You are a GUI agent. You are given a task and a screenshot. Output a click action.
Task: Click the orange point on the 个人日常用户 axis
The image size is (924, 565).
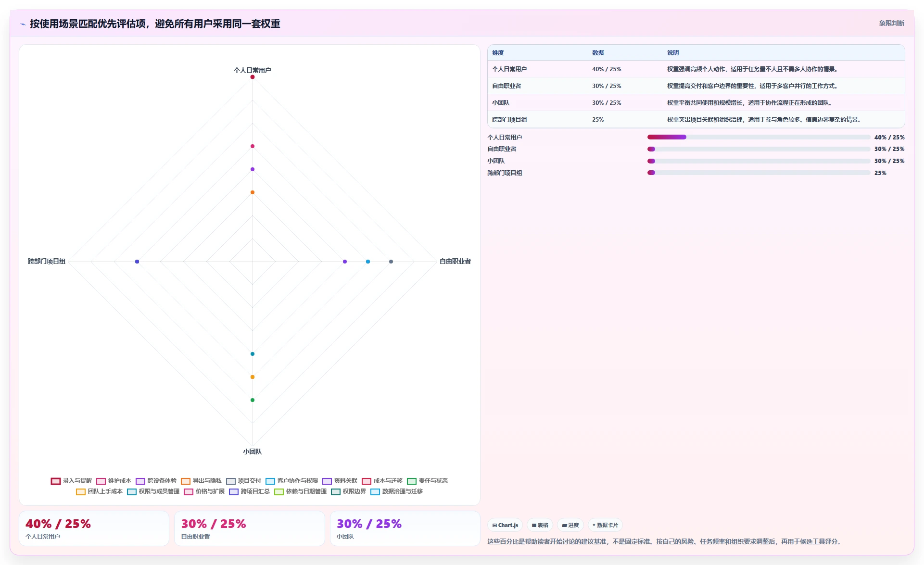click(252, 192)
